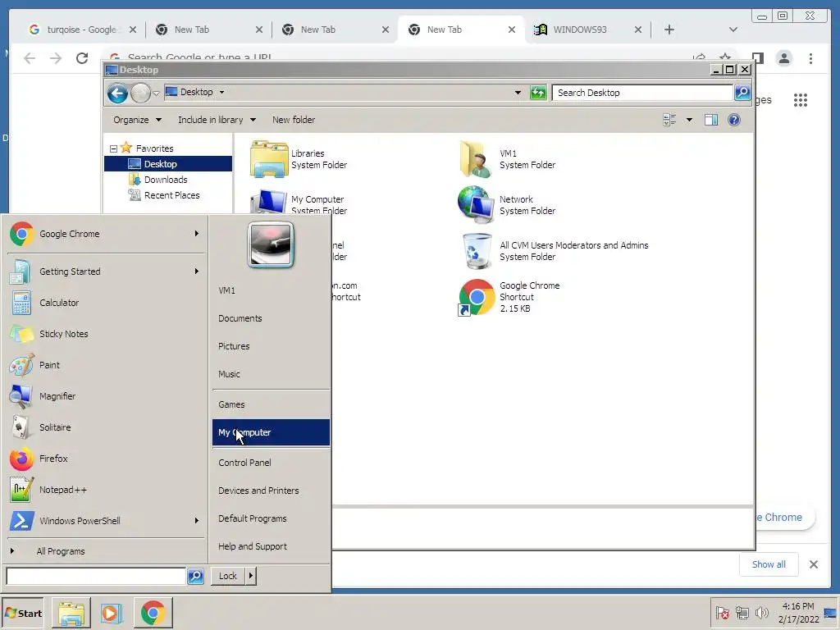Click the Explorer forward arrow button
Screen dimensions: 840x630
(140, 93)
